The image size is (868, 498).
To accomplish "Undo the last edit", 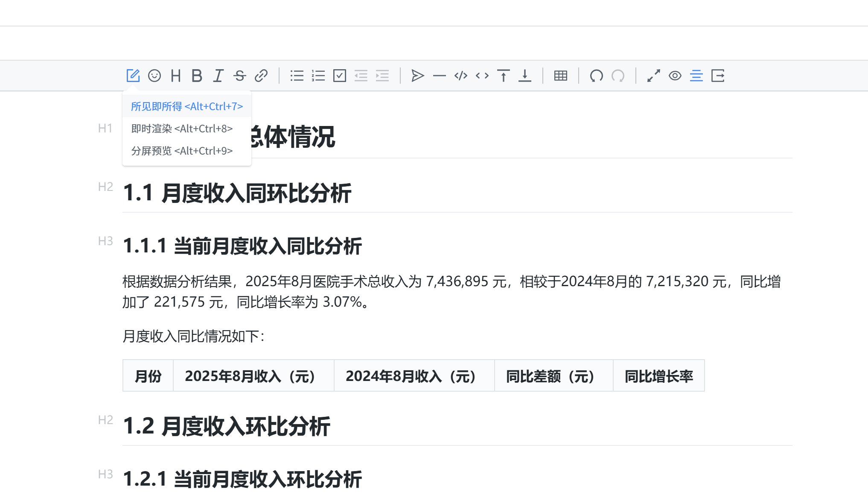I will click(x=596, y=76).
